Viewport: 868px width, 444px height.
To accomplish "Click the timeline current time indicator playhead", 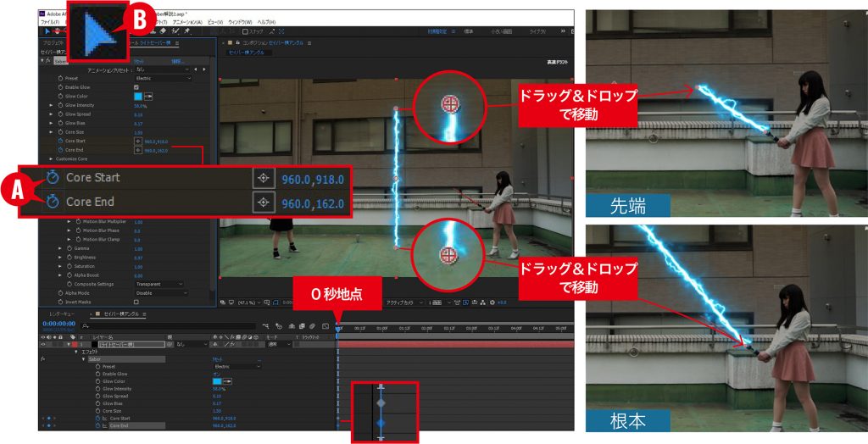I will coord(337,328).
